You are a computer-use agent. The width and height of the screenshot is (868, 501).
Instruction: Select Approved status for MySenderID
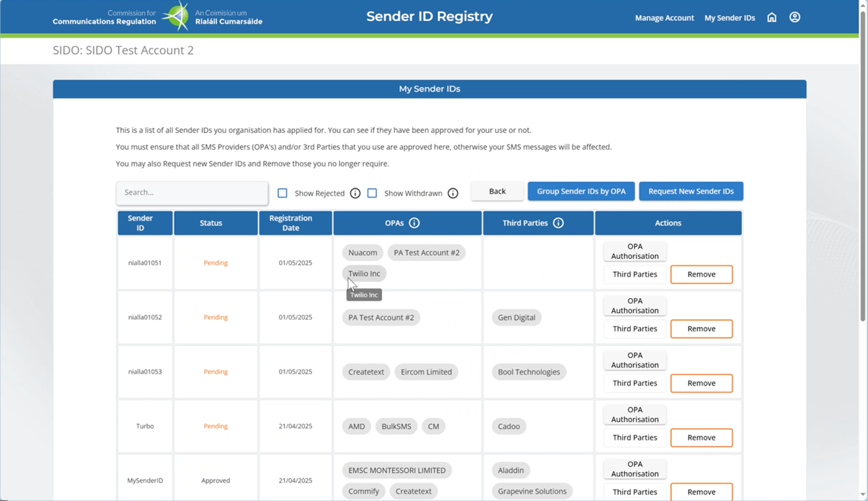pyautogui.click(x=216, y=480)
